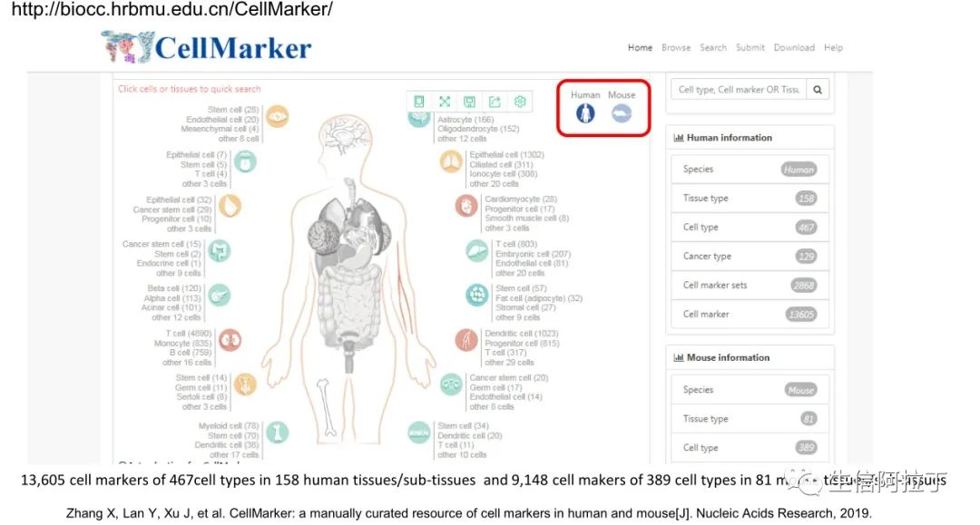The height and width of the screenshot is (525, 980).
Task: Click the Astrocyte (166) link
Action: [465, 119]
